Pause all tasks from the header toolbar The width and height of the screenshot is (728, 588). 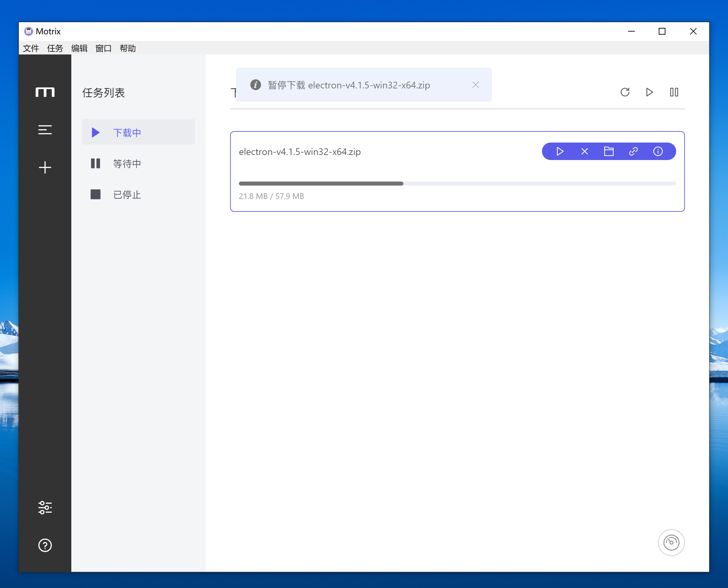coord(674,92)
